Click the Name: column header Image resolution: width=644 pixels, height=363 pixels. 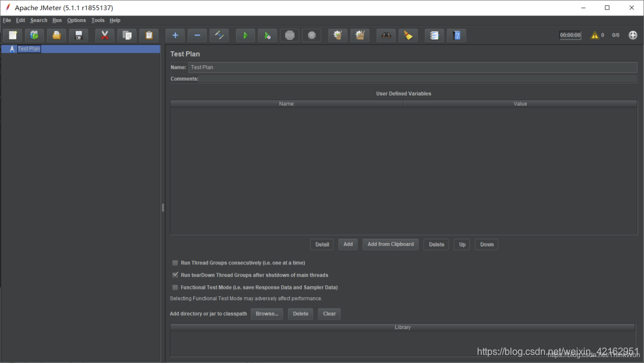pos(287,104)
